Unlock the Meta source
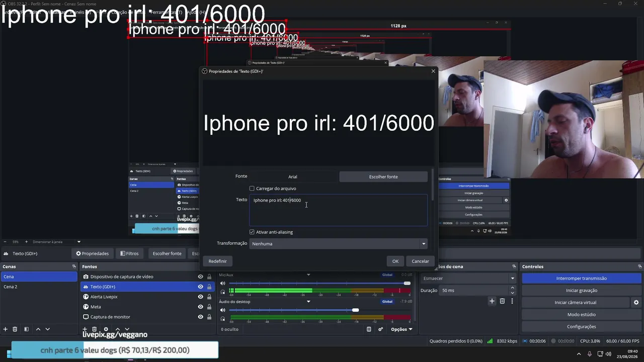 point(209,307)
